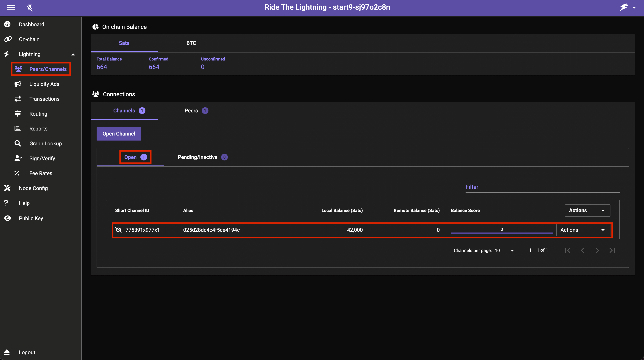Open Liquidity Ads via megaphone icon
The image size is (644, 360).
tap(18, 84)
